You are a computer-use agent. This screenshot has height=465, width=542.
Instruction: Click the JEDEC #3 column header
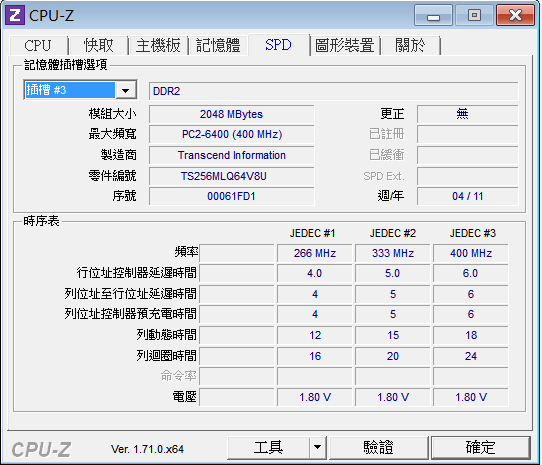473,233
